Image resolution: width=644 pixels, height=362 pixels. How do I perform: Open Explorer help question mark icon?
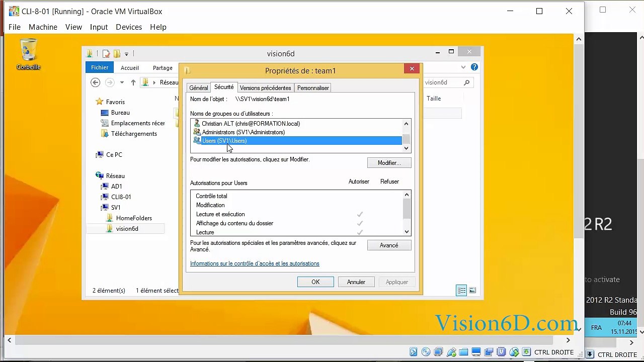474,67
